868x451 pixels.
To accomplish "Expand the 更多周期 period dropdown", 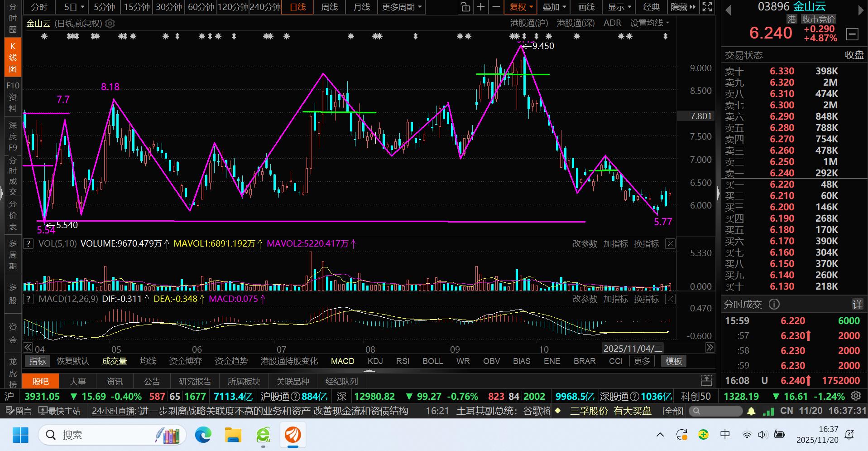I will click(402, 7).
